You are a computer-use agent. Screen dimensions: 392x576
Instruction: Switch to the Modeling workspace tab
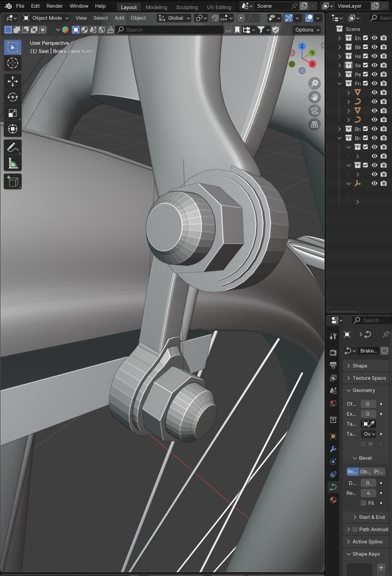[156, 7]
